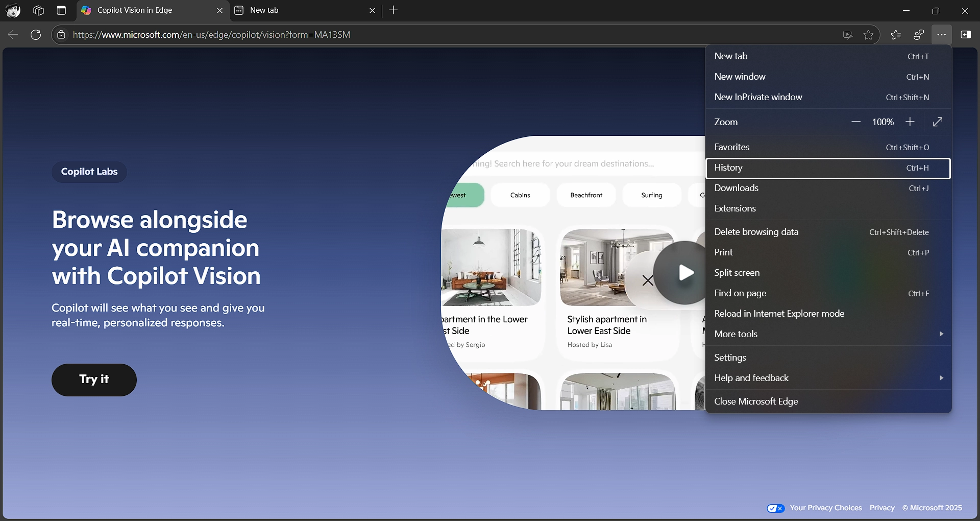Click the address bar URL
Image resolution: width=980 pixels, height=521 pixels.
[x=211, y=35]
